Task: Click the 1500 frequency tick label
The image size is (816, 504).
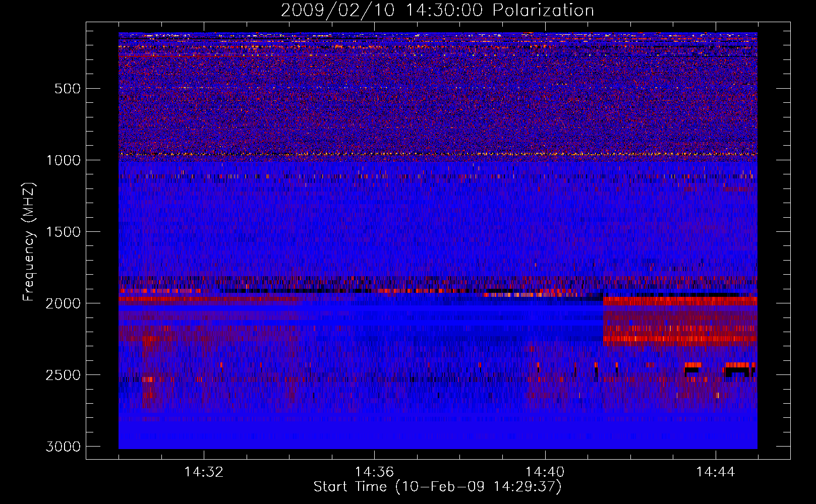Action: pos(63,232)
